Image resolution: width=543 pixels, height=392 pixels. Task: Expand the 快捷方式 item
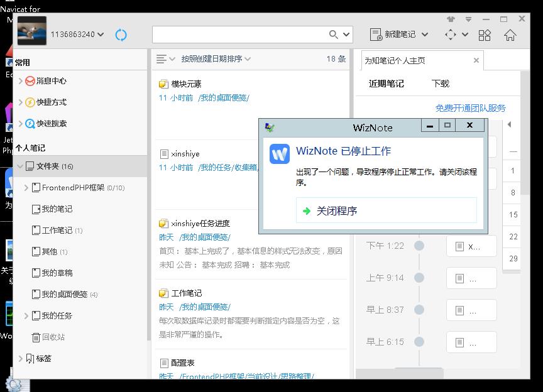tap(21, 102)
